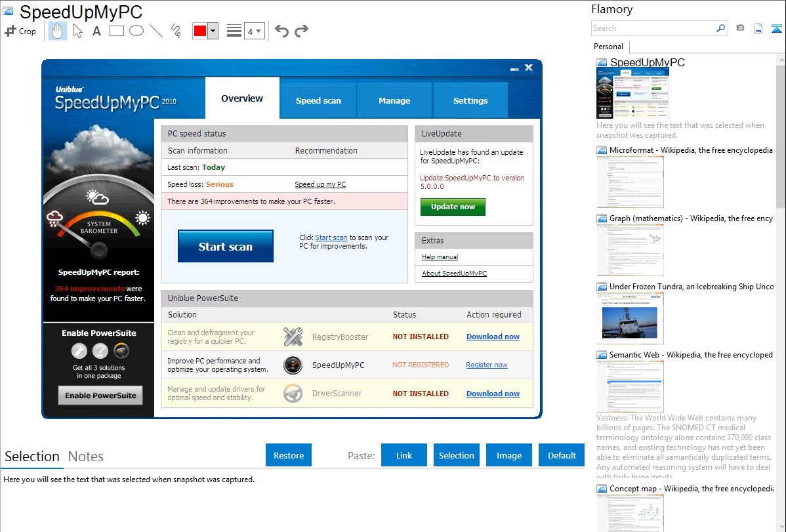The width and height of the screenshot is (786, 532).
Task: Click the Start scan text link
Action: [x=331, y=237]
